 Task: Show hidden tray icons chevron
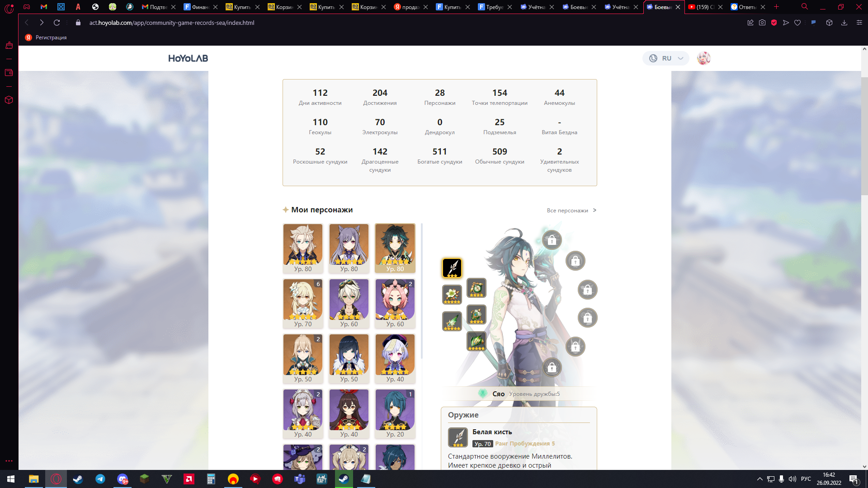pyautogui.click(x=760, y=479)
